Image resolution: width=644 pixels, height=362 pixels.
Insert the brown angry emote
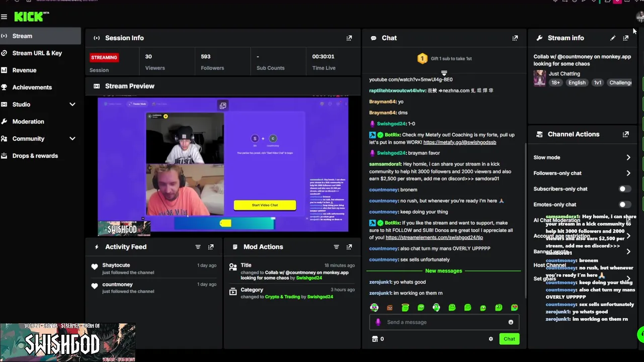point(389,307)
